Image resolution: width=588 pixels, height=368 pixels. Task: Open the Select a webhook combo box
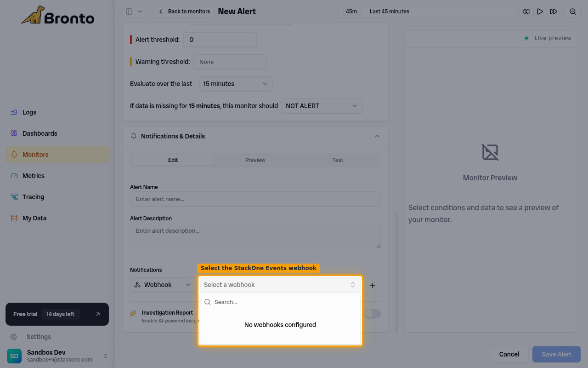tap(280, 285)
